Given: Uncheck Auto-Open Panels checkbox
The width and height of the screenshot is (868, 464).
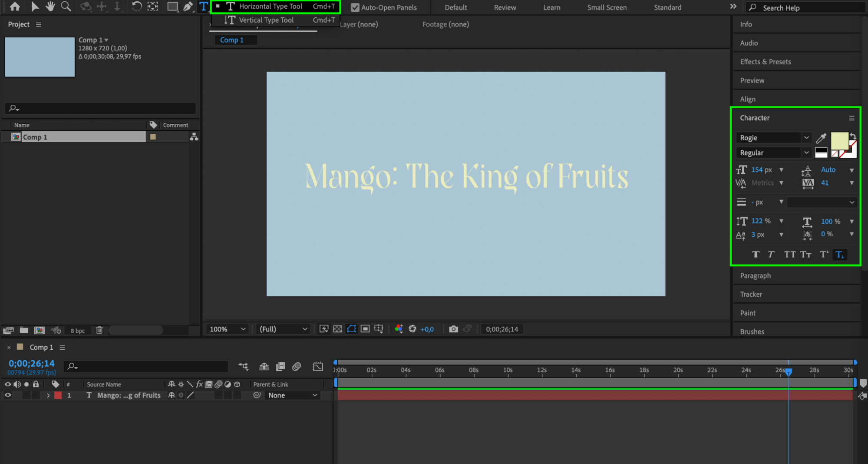Looking at the screenshot, I should click(355, 7).
